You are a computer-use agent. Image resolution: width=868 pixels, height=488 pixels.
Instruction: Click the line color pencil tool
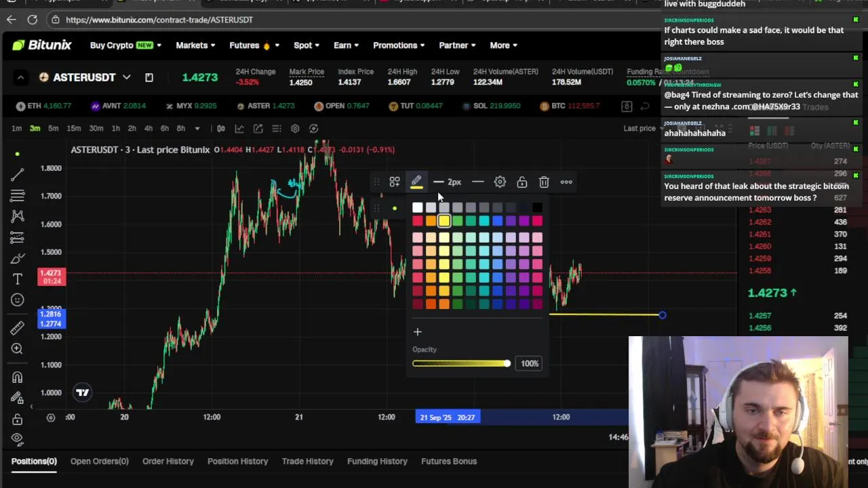pos(416,182)
